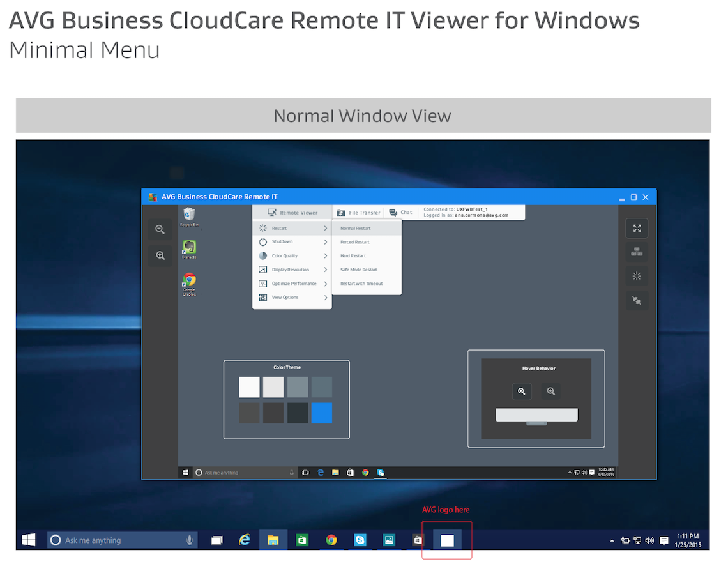Open File Explorer in the remote session taskbar
Viewport: 728px width, 571px height.
pos(335,473)
